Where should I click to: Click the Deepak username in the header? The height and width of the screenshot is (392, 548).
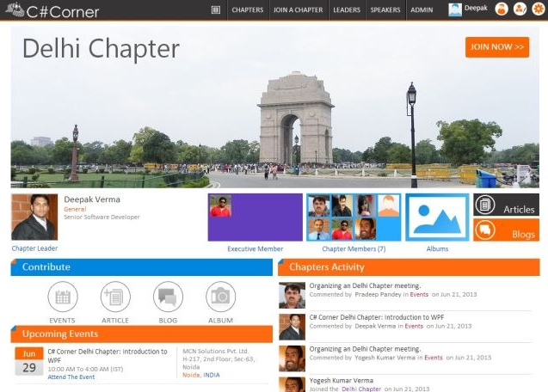[x=476, y=8]
